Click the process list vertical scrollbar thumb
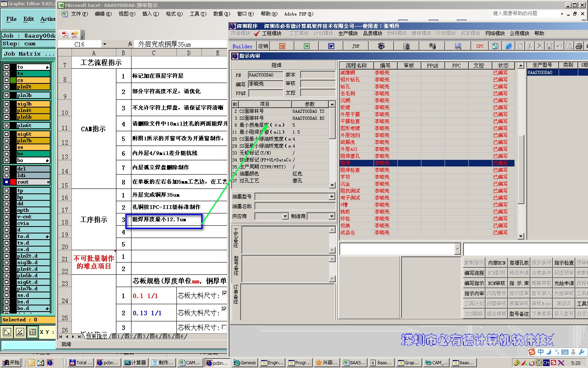The height and width of the screenshot is (368, 588). [x=521, y=169]
